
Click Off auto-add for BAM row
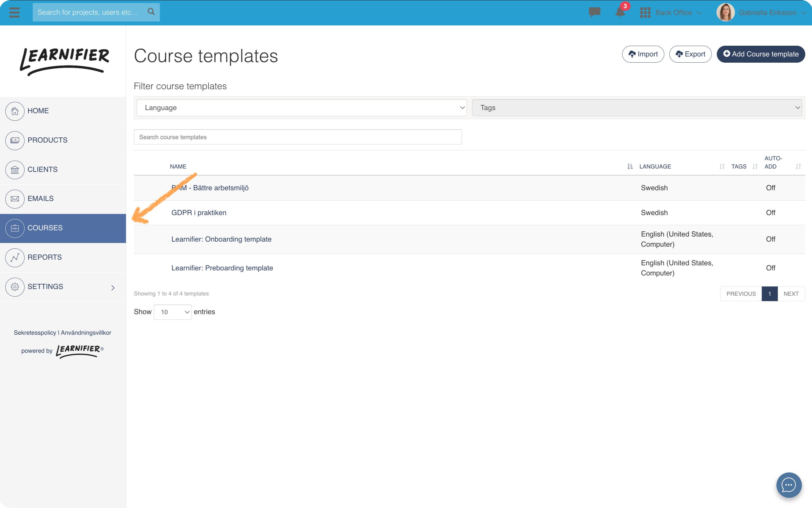point(770,188)
